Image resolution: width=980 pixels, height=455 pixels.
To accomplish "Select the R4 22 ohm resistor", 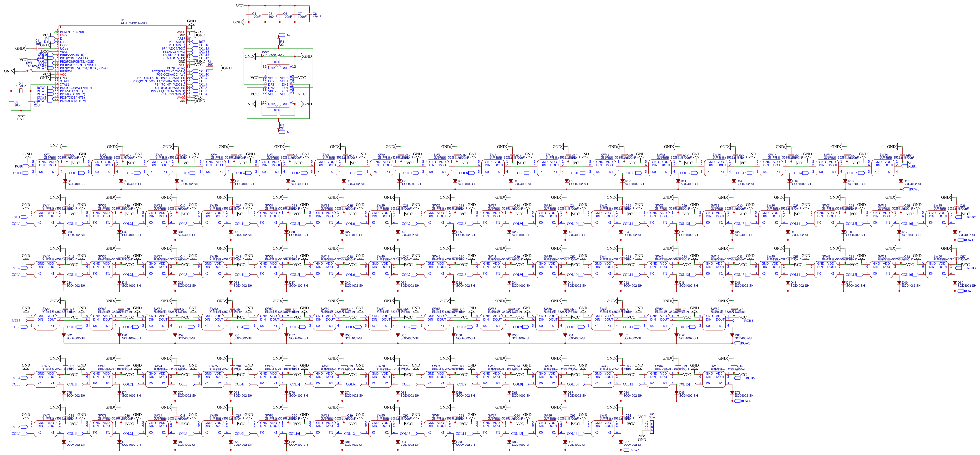I will tap(279, 42).
